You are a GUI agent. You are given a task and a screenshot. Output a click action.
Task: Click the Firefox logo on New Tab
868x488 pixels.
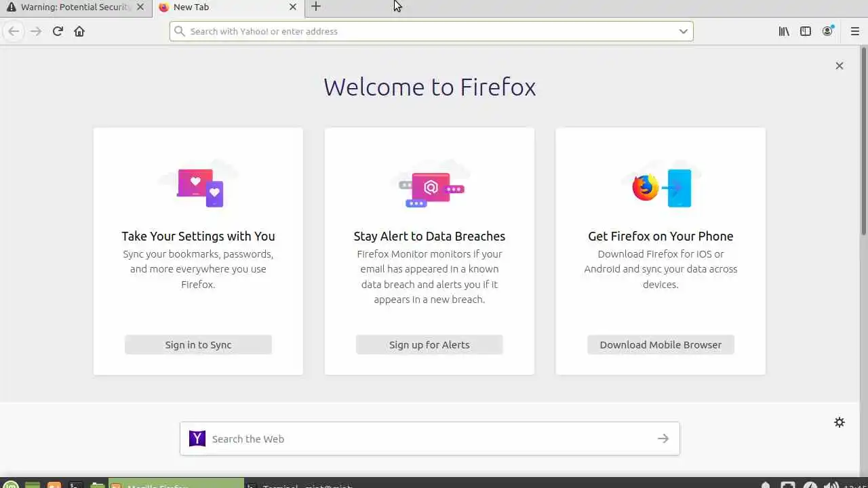pos(163,7)
